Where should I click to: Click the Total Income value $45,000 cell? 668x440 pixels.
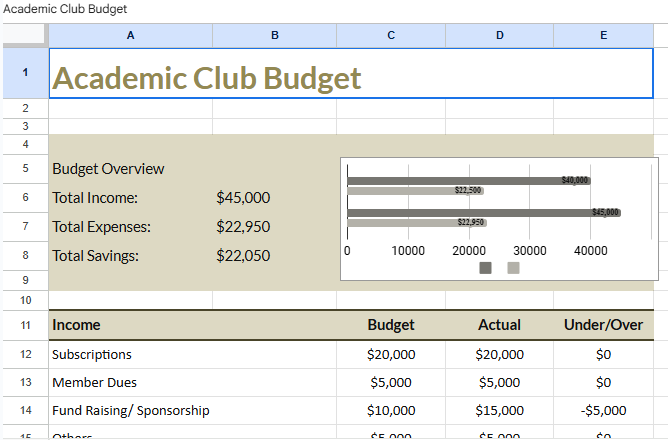pos(243,198)
